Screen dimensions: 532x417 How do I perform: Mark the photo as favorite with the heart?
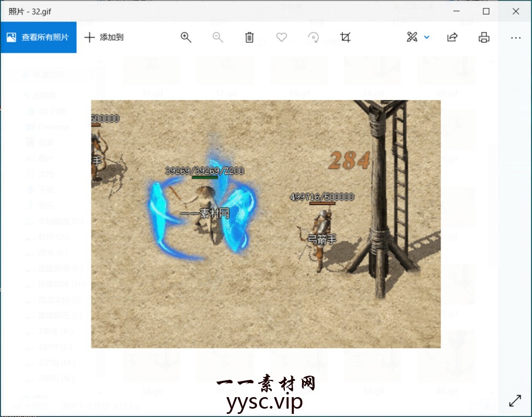point(281,37)
